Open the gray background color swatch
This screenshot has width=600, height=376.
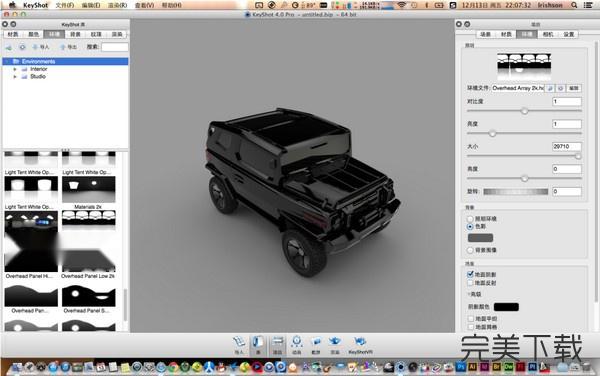[x=480, y=238]
